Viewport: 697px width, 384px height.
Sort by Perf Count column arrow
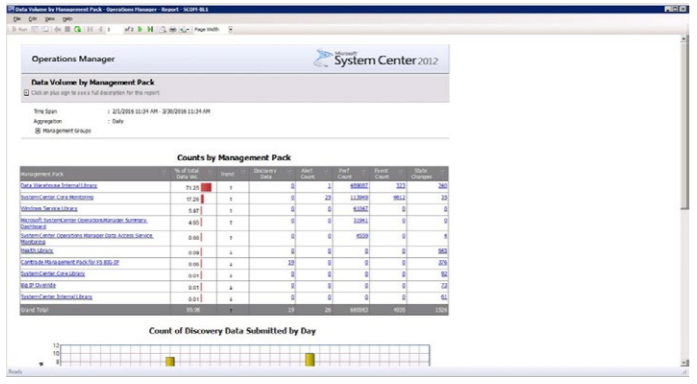[x=363, y=172]
